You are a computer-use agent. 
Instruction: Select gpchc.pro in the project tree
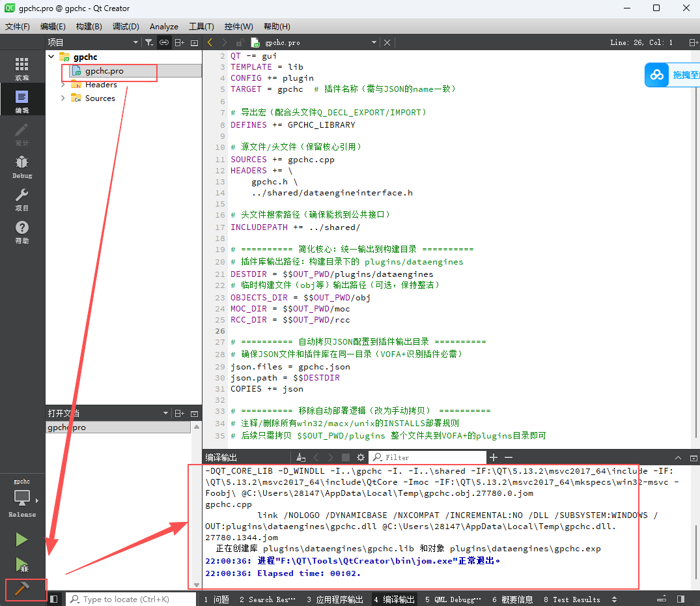[104, 71]
